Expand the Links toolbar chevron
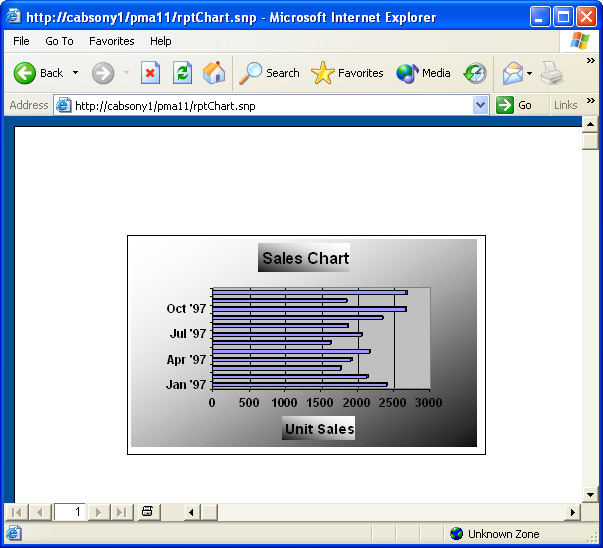This screenshot has height=548, width=603. [x=590, y=102]
